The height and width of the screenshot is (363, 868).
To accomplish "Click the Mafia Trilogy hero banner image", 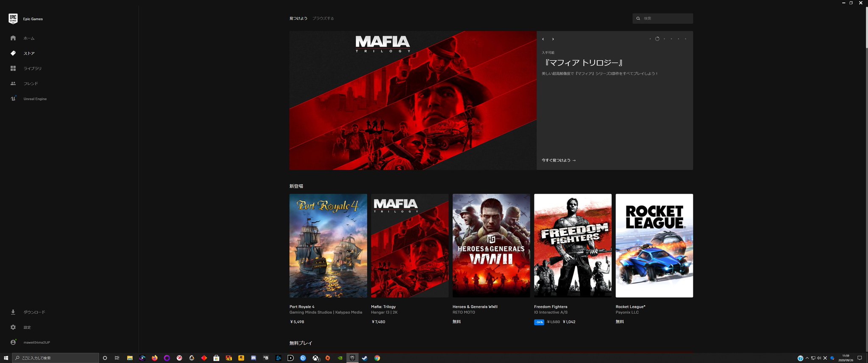I will pos(413,100).
